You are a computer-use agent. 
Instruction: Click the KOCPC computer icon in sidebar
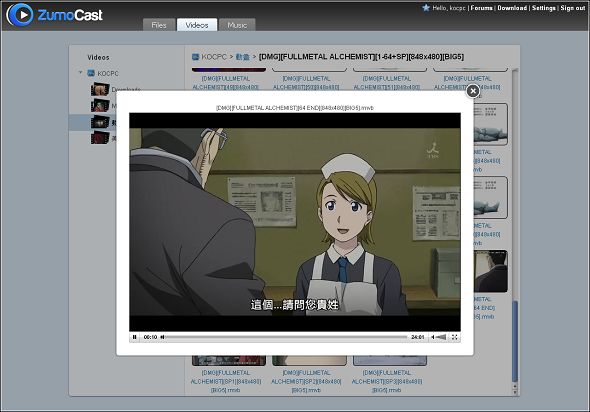(91, 73)
